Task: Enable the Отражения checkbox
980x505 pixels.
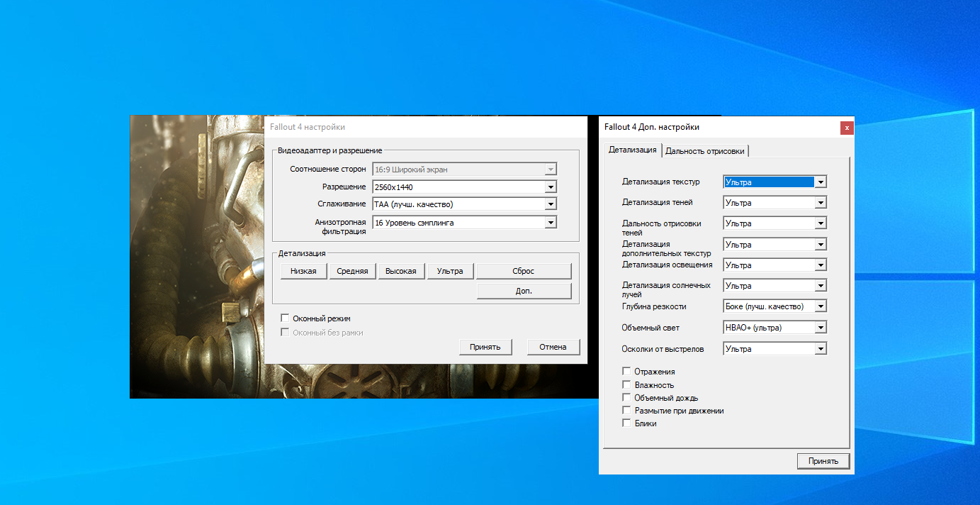Action: [x=626, y=371]
